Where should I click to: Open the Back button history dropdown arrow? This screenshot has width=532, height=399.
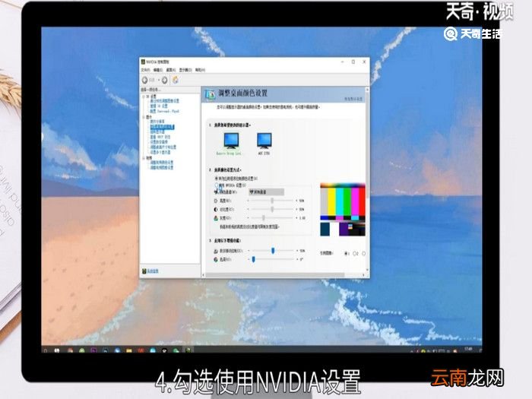158,80
